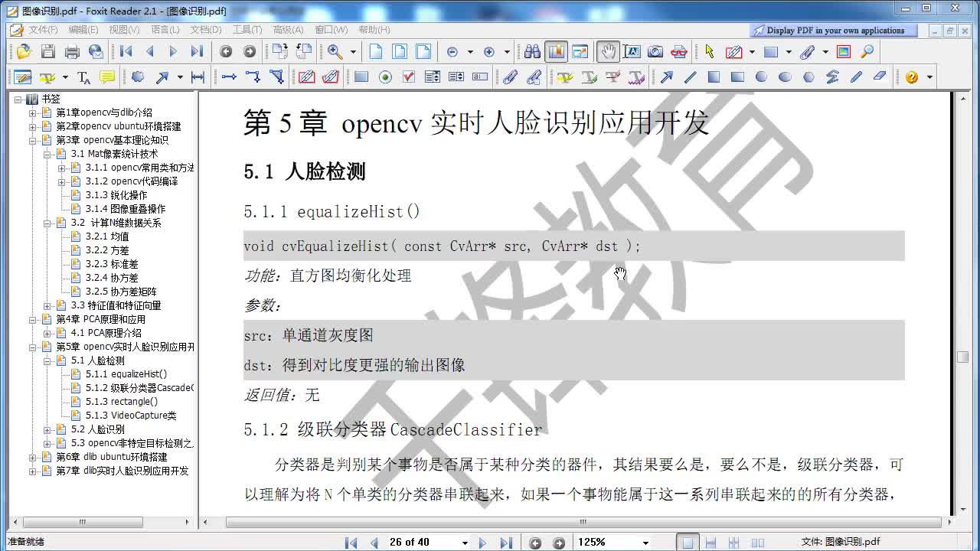The image size is (980, 551).
Task: Open the zoom tool dropdown arrow
Action: point(353,52)
